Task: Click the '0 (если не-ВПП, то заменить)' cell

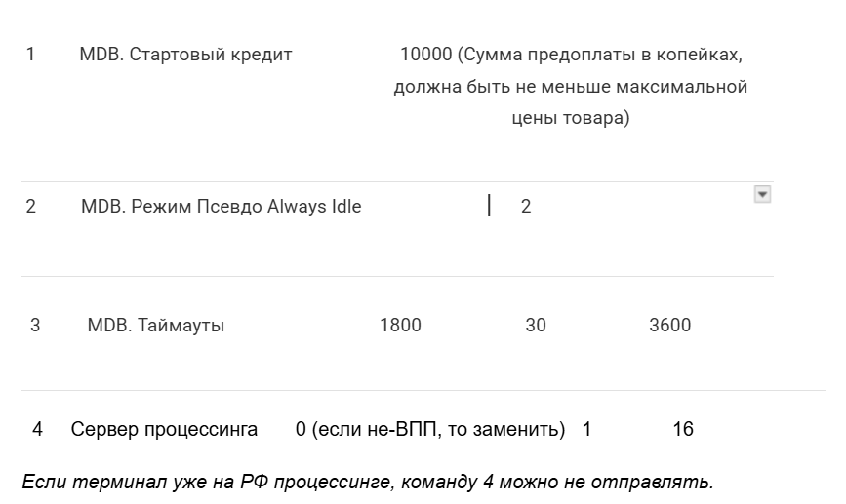Action: click(x=430, y=430)
